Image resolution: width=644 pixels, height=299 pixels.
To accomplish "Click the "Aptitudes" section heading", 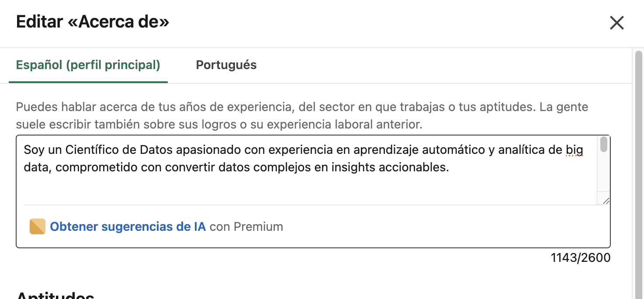I will (x=55, y=295).
